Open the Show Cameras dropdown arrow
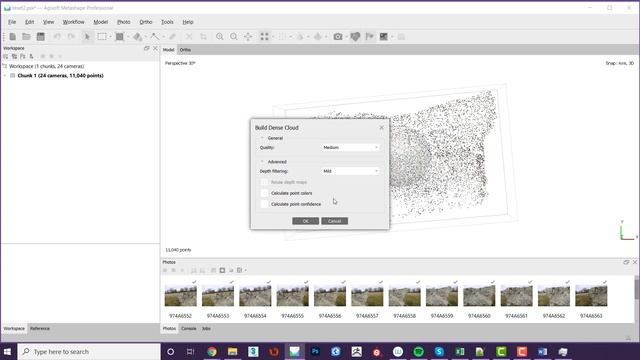Image resolution: width=640 pixels, height=360 pixels. click(347, 37)
